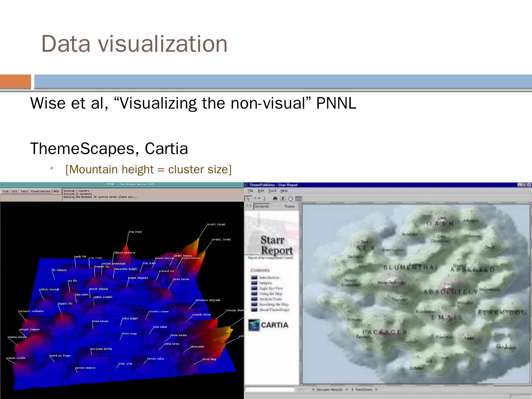Switch to the Topics tab
The width and height of the screenshot is (532, 399).
point(289,207)
